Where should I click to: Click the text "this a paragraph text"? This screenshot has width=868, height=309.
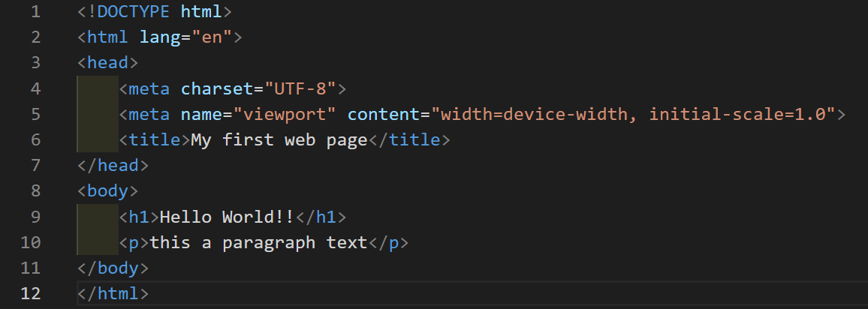pos(258,243)
